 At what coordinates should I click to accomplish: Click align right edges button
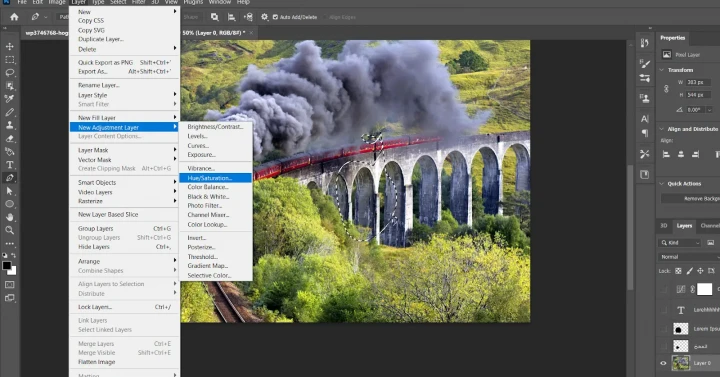pyautogui.click(x=696, y=154)
